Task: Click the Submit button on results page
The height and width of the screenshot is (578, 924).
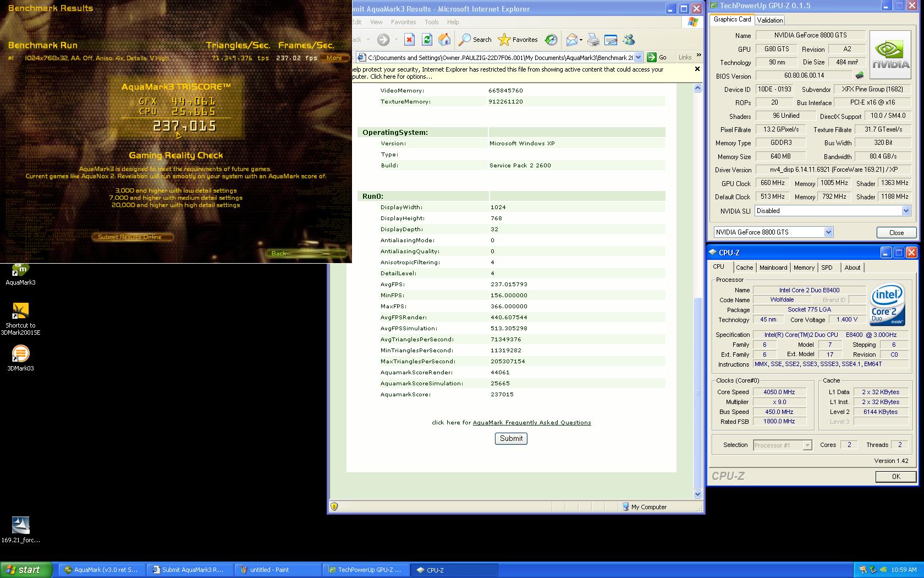Action: click(511, 439)
